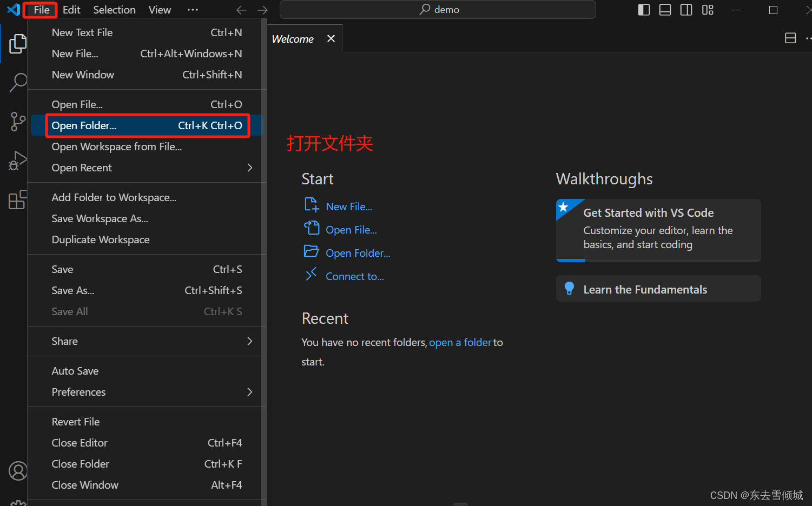Choose Save from File menu

tap(147, 269)
